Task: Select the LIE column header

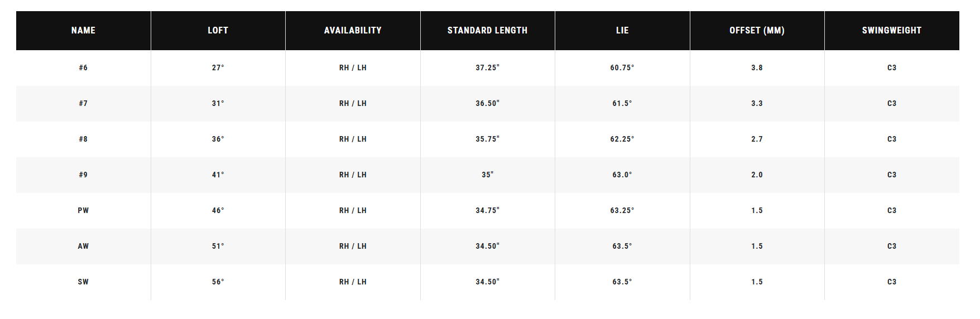Action: (x=622, y=31)
